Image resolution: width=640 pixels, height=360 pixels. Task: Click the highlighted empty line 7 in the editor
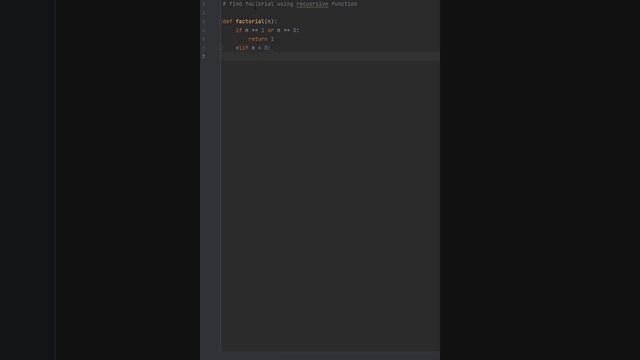coord(330,57)
